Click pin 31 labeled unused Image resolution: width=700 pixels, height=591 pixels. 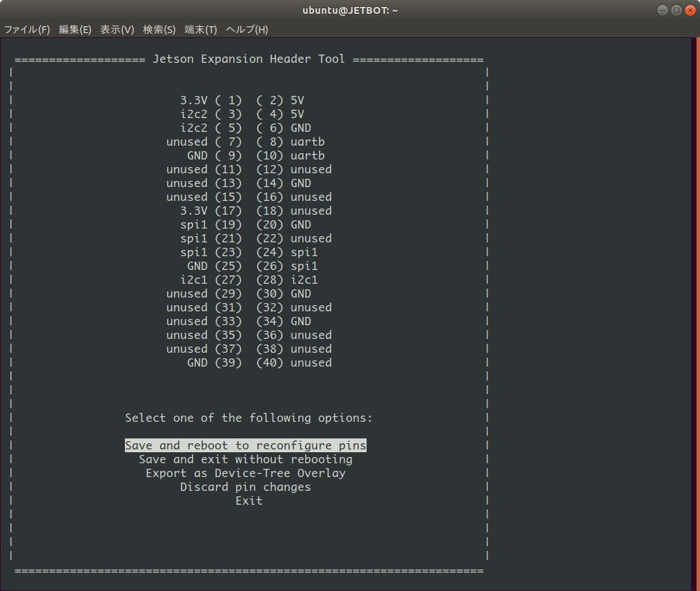pyautogui.click(x=204, y=308)
